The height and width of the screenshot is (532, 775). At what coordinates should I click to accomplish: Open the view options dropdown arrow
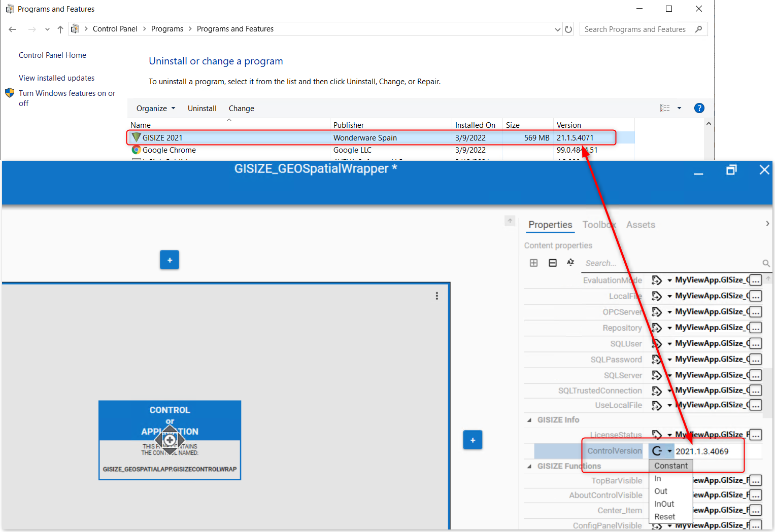679,108
